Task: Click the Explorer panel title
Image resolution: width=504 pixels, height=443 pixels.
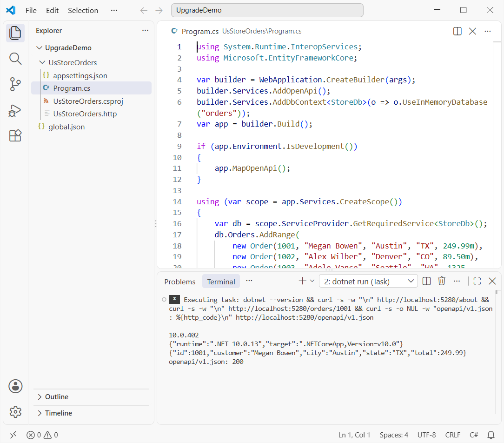Action: coord(49,31)
